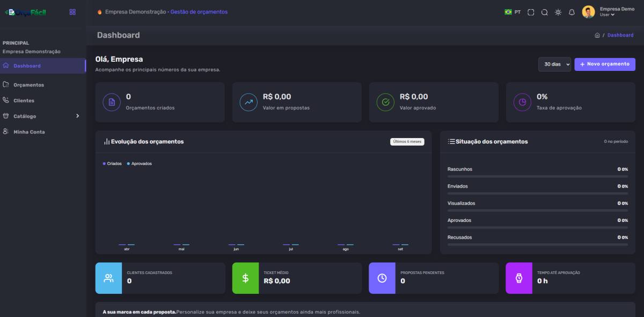Viewport: 644px width, 317px height.
Task: Click the Propostas pendentes clock icon
Action: pyautogui.click(x=382, y=278)
